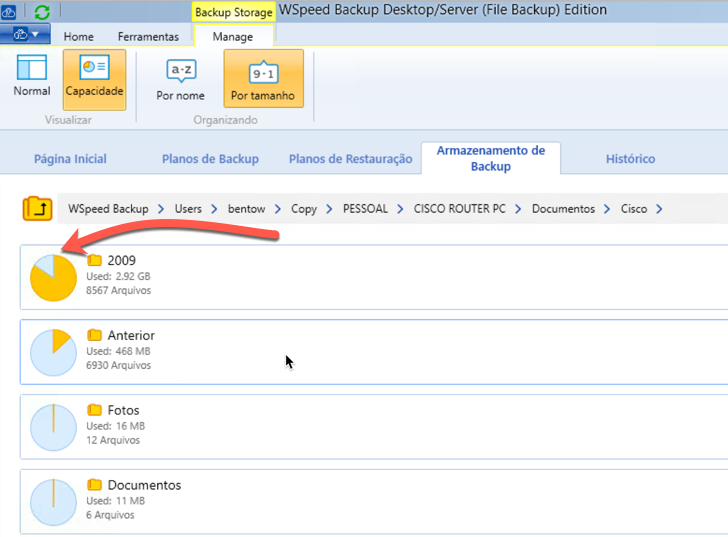Click '6 Arquivos' text
Image resolution: width=728 pixels, height=537 pixels.
point(110,515)
